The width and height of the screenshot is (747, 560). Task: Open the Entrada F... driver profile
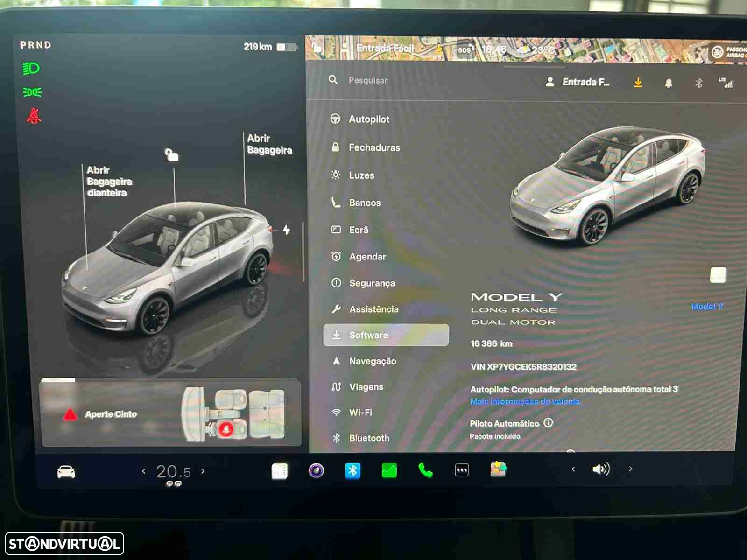coord(578,82)
